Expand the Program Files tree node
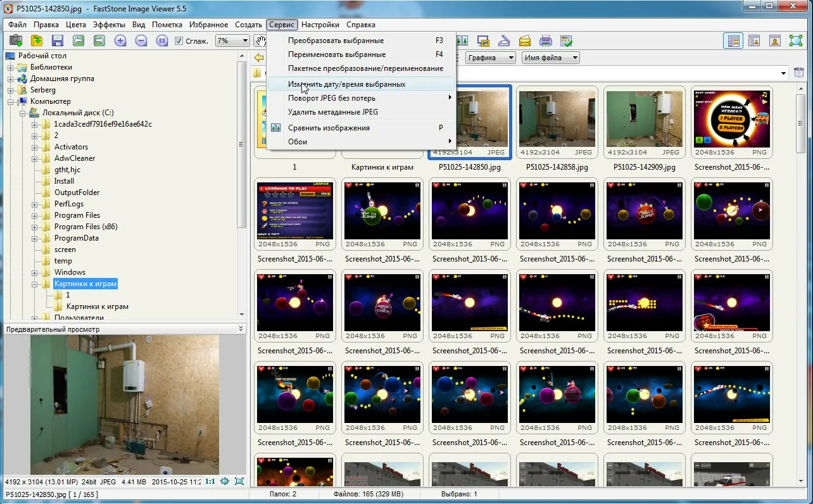813x504 pixels. pyautogui.click(x=35, y=215)
